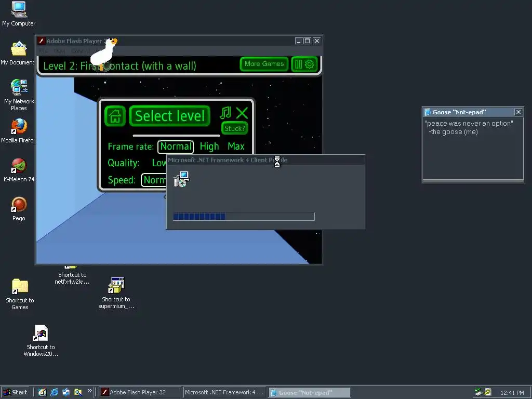Click first quick launch icon on taskbar

click(42, 392)
